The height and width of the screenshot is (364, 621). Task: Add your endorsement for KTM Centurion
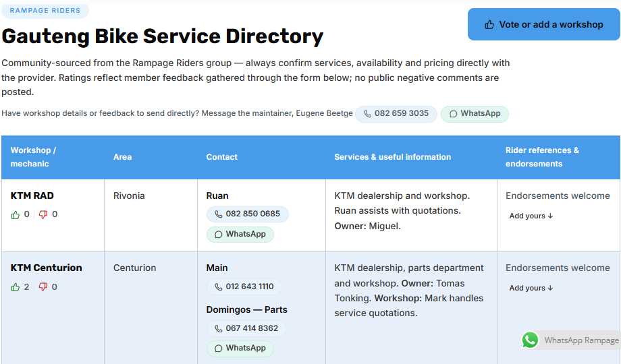point(531,288)
